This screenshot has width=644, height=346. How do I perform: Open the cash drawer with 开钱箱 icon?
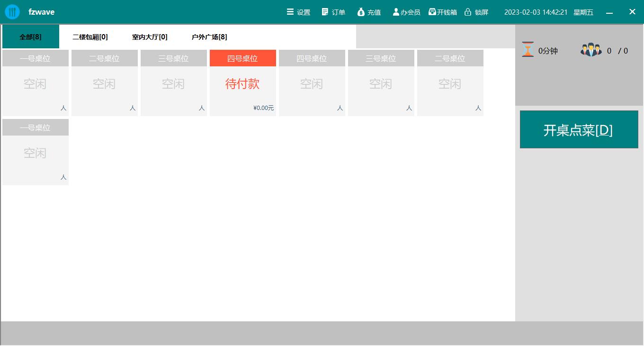coord(432,12)
